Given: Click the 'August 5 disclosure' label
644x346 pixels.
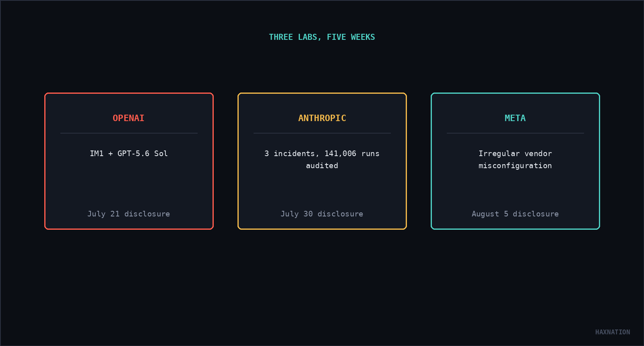Looking at the screenshot, I should click(x=515, y=214).
